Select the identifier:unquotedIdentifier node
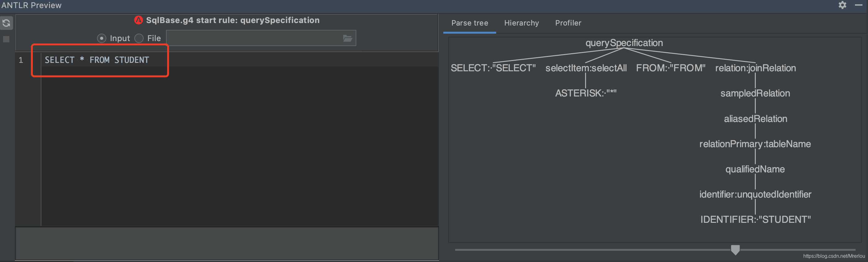 tap(755, 194)
